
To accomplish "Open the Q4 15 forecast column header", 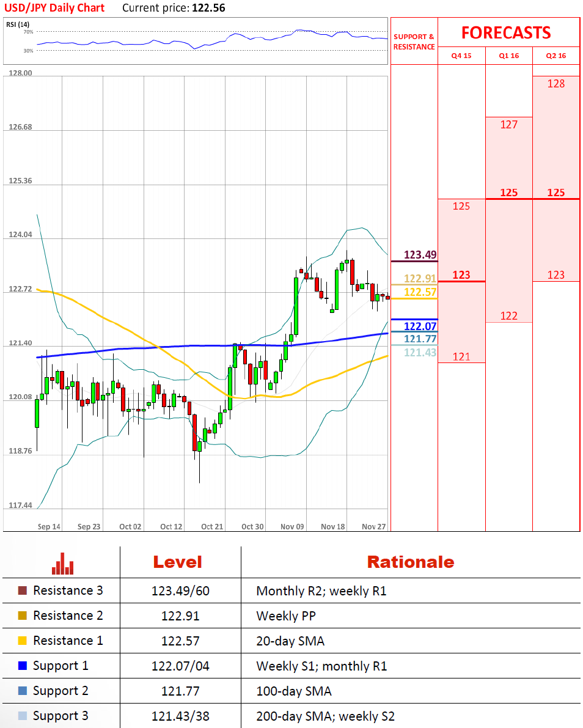I will pos(461,56).
